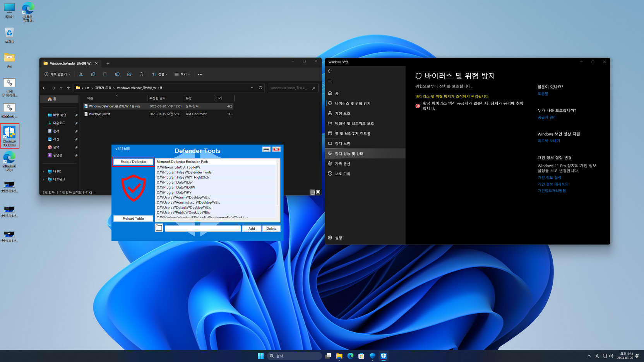Select 앱 및 브라우저 컨트롤 in sidebar
Image resolution: width=644 pixels, height=362 pixels.
tap(365, 133)
